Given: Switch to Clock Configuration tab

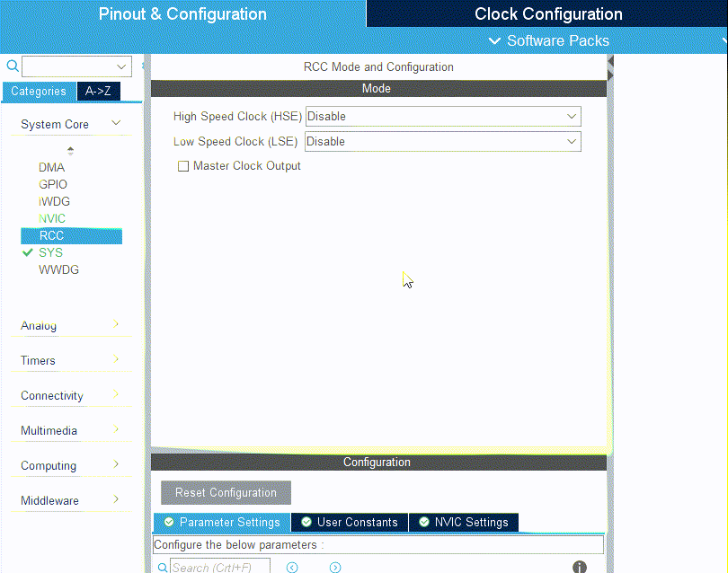Looking at the screenshot, I should click(x=548, y=13).
